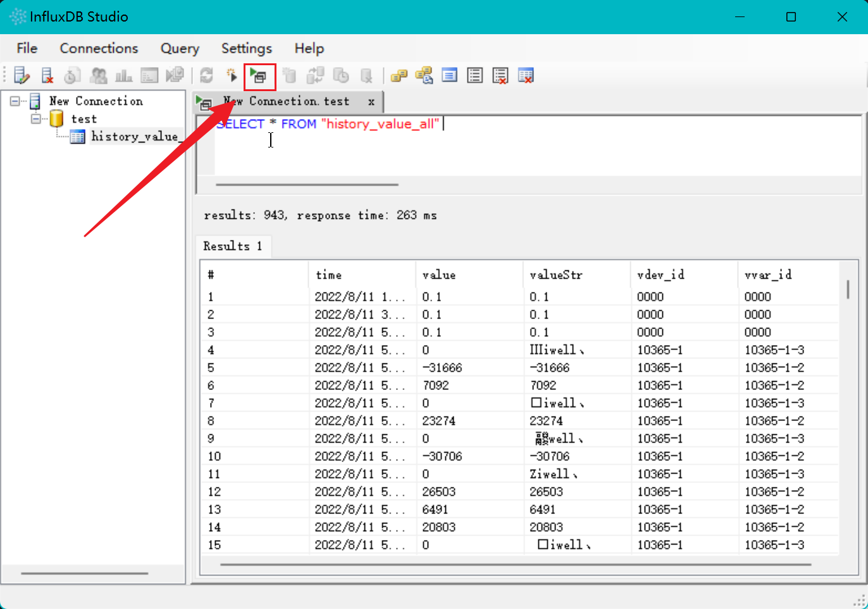Open the Connections menu
The height and width of the screenshot is (609, 868).
pyautogui.click(x=99, y=48)
